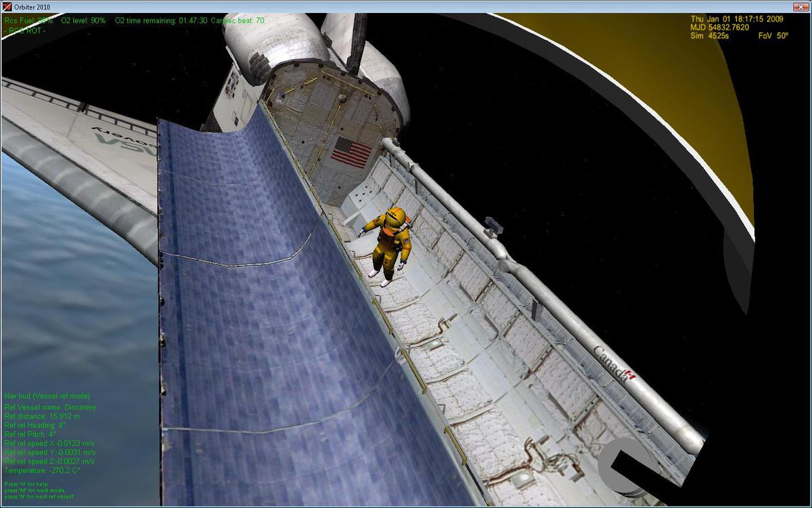Click the 'Ref distance: 15.912 m' line
The image size is (812, 508).
click(42, 417)
